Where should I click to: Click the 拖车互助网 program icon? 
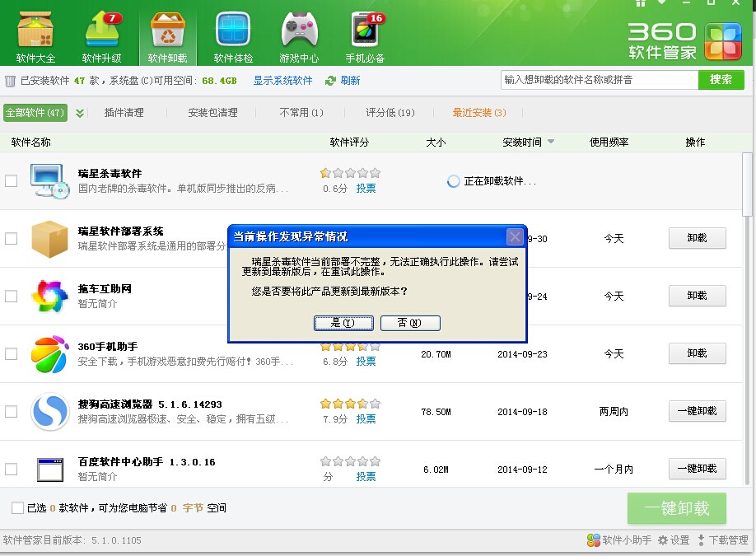[49, 296]
